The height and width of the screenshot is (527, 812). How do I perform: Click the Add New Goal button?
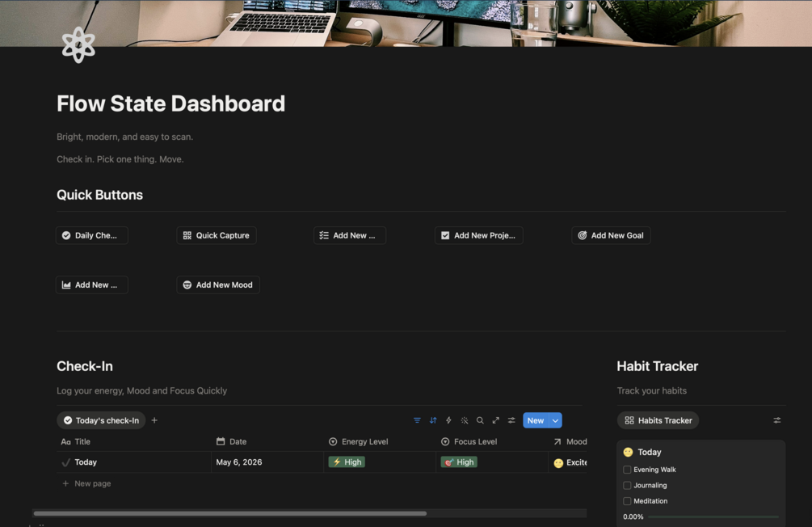coord(611,235)
